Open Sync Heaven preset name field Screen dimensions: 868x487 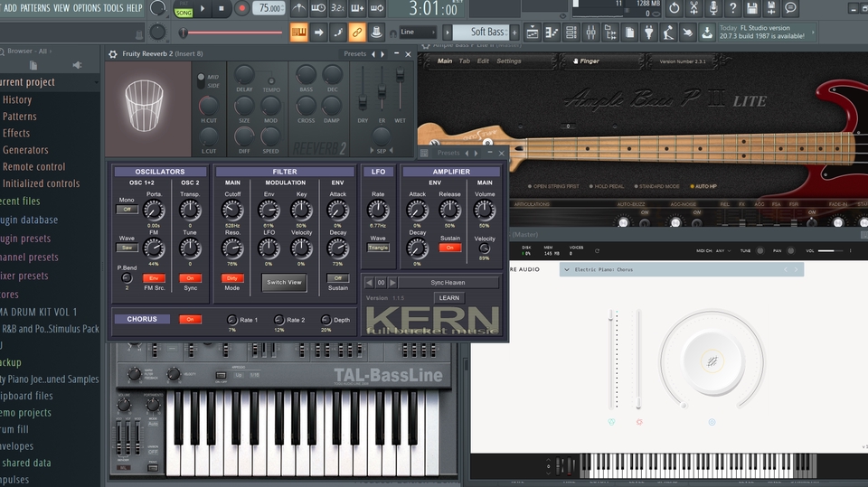(448, 282)
